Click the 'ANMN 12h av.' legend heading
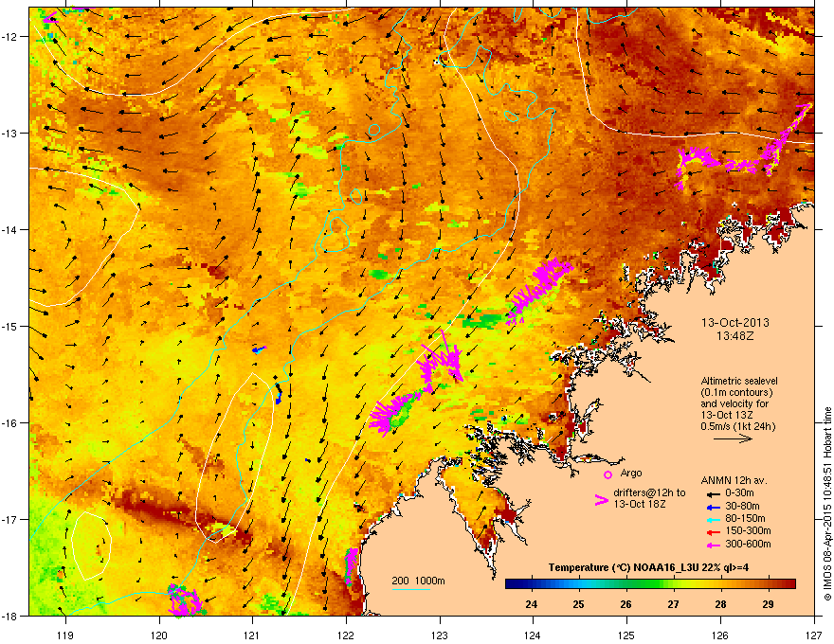Screen dimensions: 834x644 (x=734, y=480)
